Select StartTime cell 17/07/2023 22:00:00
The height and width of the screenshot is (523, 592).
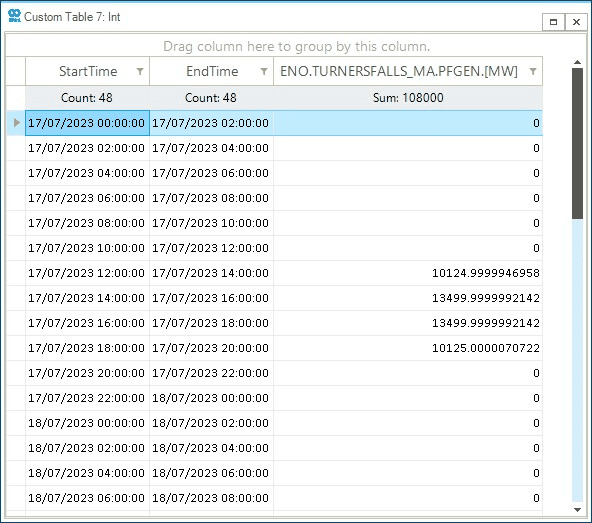(87, 398)
